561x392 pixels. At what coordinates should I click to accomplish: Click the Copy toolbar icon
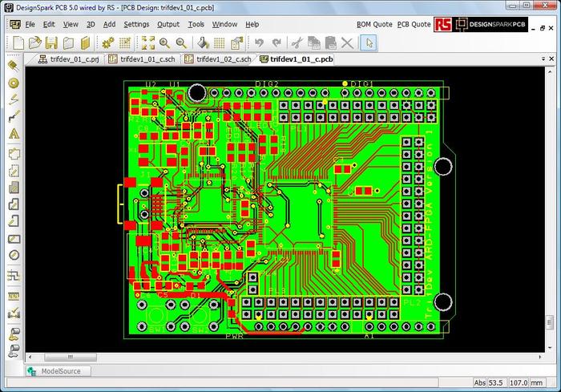(x=314, y=43)
